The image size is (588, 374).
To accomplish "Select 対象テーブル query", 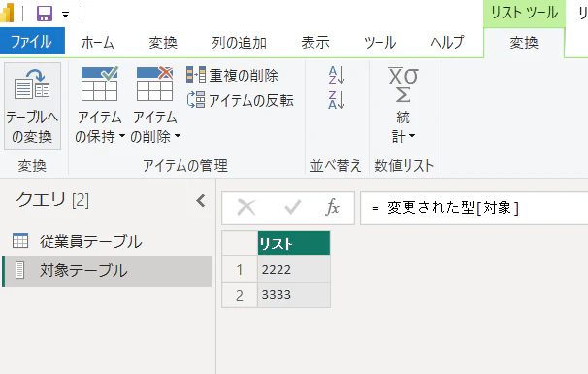I will point(107,271).
